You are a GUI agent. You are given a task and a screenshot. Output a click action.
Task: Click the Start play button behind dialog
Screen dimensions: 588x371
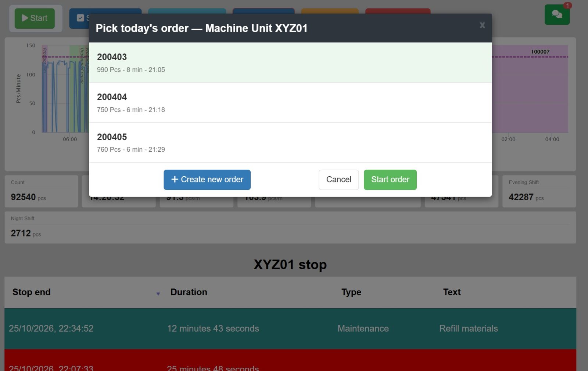(35, 18)
